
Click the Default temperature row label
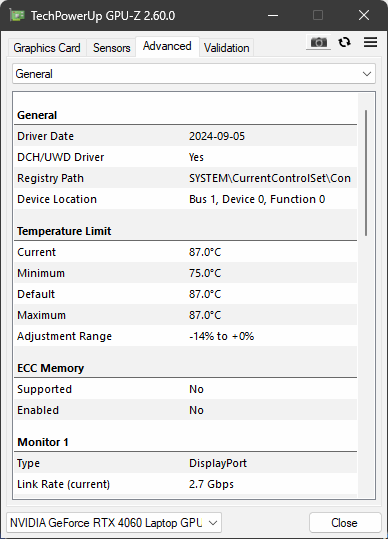(x=36, y=294)
